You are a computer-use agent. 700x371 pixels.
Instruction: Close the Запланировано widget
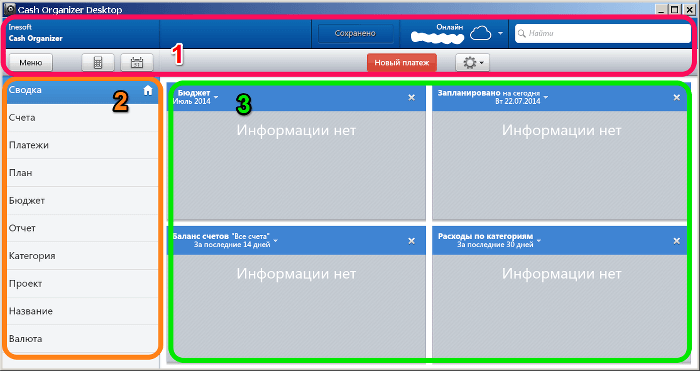(x=677, y=97)
